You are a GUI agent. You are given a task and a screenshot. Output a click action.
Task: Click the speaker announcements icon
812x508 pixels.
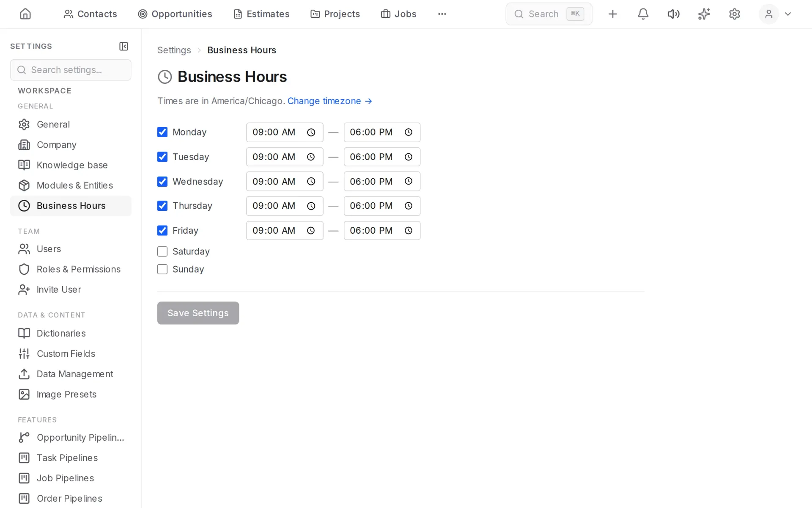673,14
